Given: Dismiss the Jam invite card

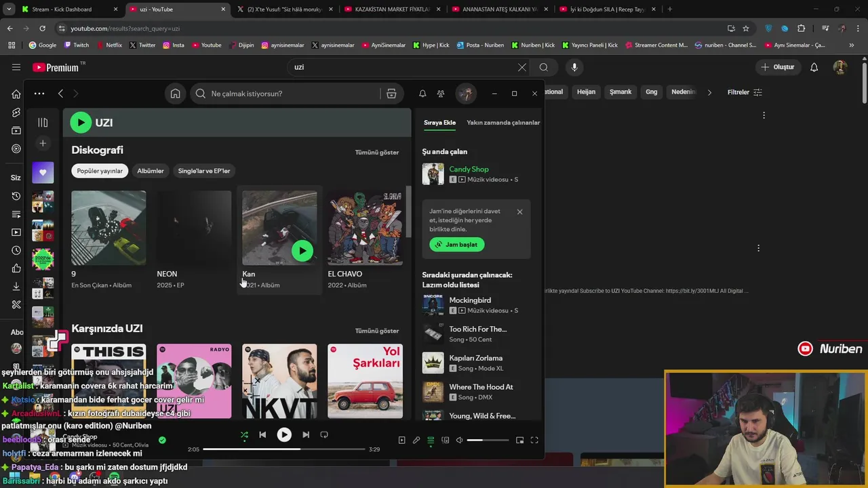Looking at the screenshot, I should point(519,211).
